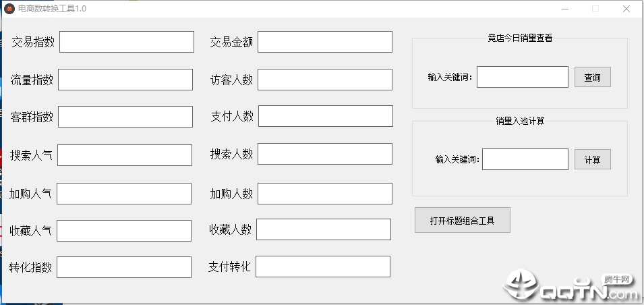The height and width of the screenshot is (305, 644).
Task: Click the 查询 button
Action: pos(592,77)
